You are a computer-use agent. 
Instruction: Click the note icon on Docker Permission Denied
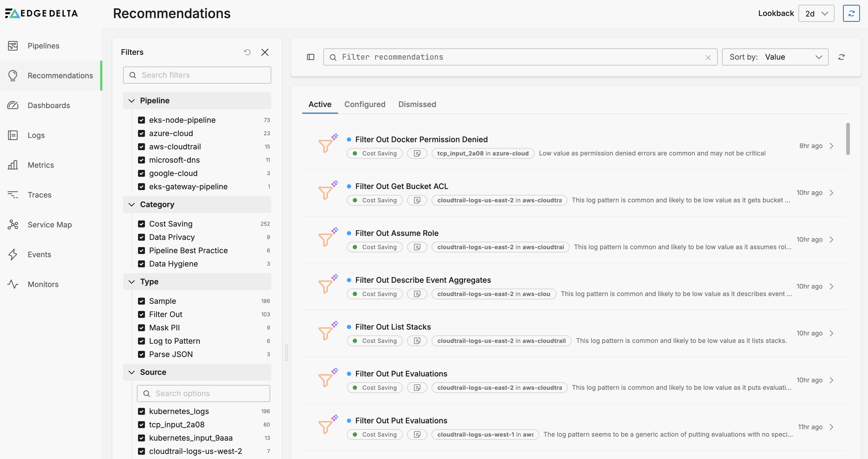click(x=417, y=153)
